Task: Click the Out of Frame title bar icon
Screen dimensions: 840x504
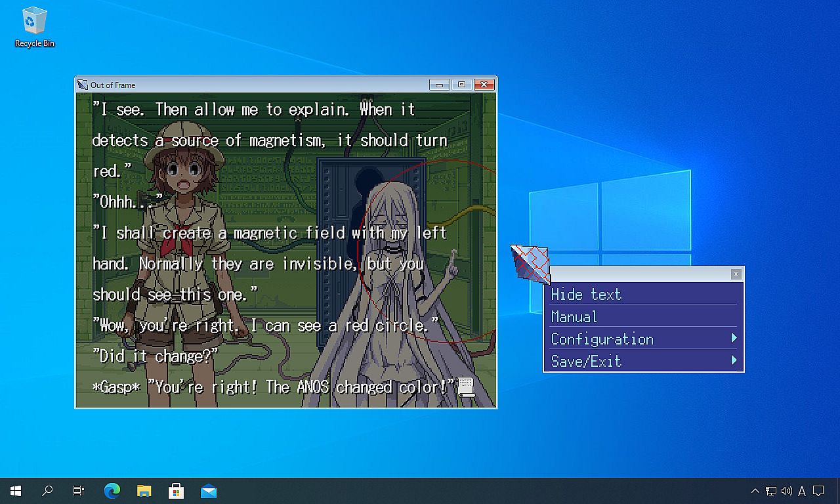Action: 83,85
